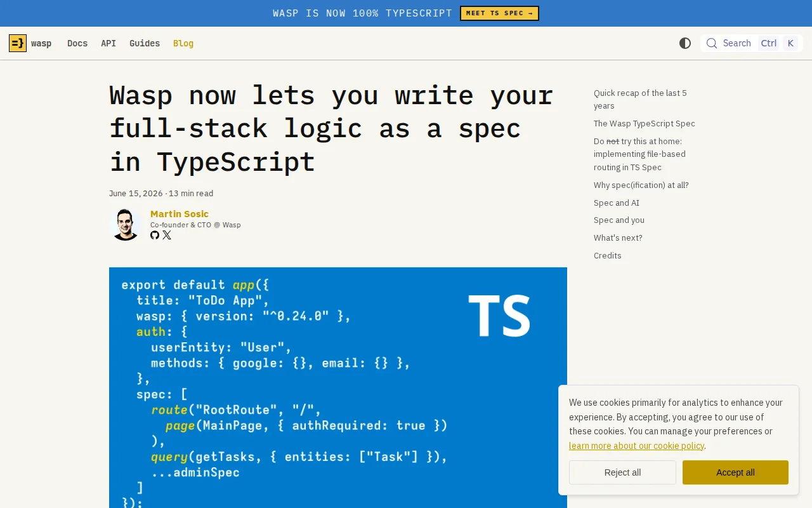Viewport: 812px width, 508px height.
Task: Jump to 'Credits' section
Action: 608,255
